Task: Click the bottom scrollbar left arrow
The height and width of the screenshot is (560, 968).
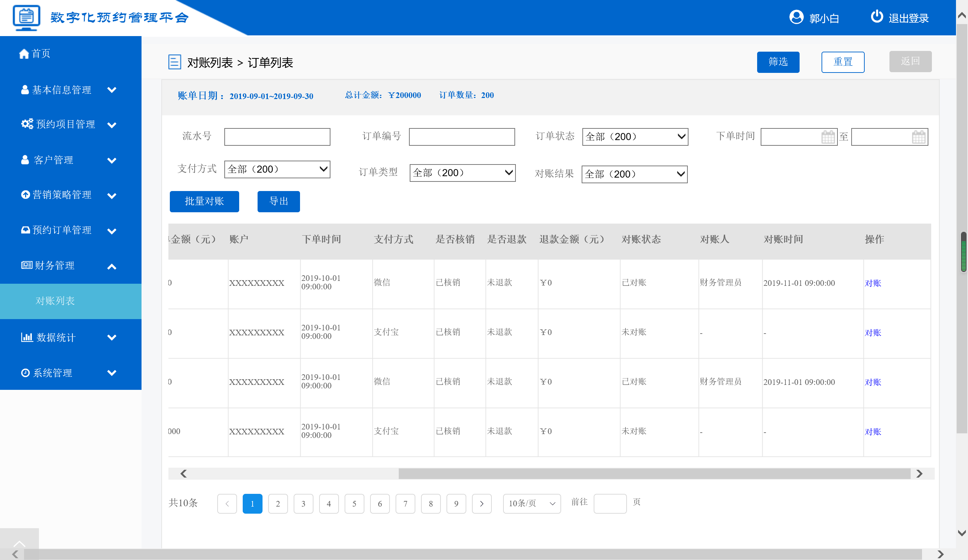Action: coord(15,554)
